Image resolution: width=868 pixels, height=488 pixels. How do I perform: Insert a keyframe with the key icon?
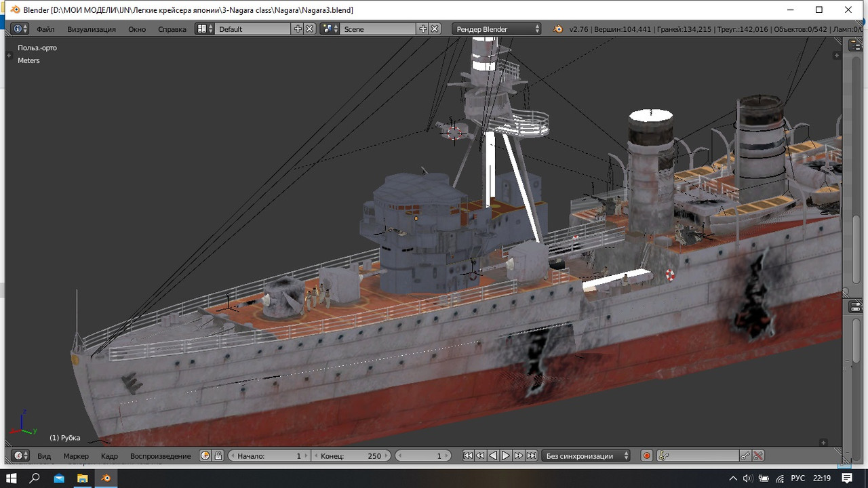coord(746,456)
